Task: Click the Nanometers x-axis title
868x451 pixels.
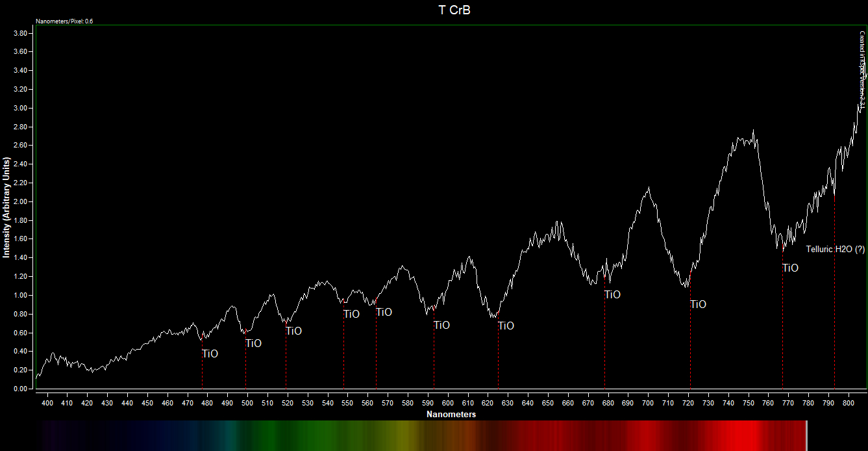Action: click(451, 414)
